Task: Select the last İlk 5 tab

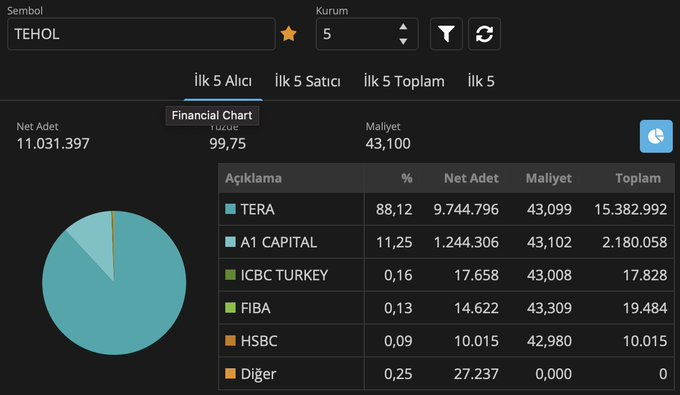Action: (481, 81)
